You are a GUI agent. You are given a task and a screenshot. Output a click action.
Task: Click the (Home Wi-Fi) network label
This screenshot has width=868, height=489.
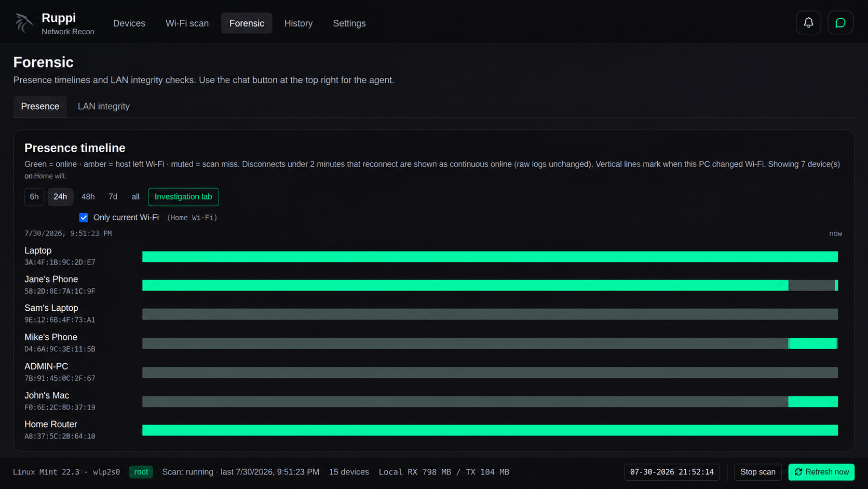[x=192, y=218]
